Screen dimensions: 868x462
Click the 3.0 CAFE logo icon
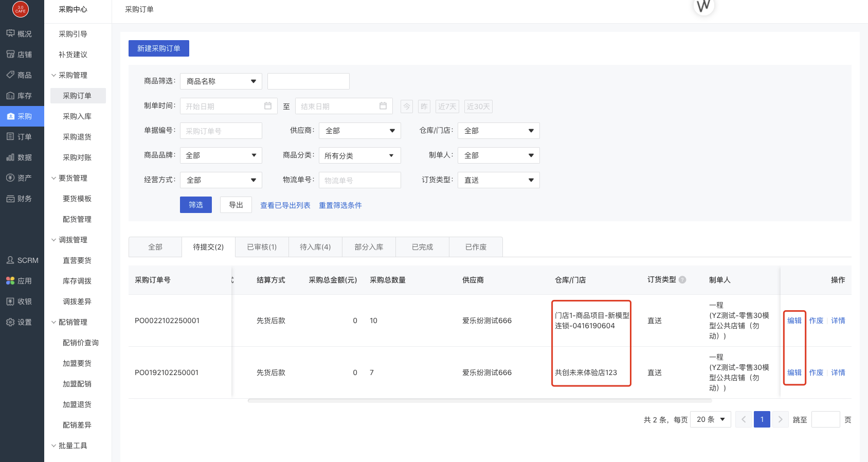point(21,9)
